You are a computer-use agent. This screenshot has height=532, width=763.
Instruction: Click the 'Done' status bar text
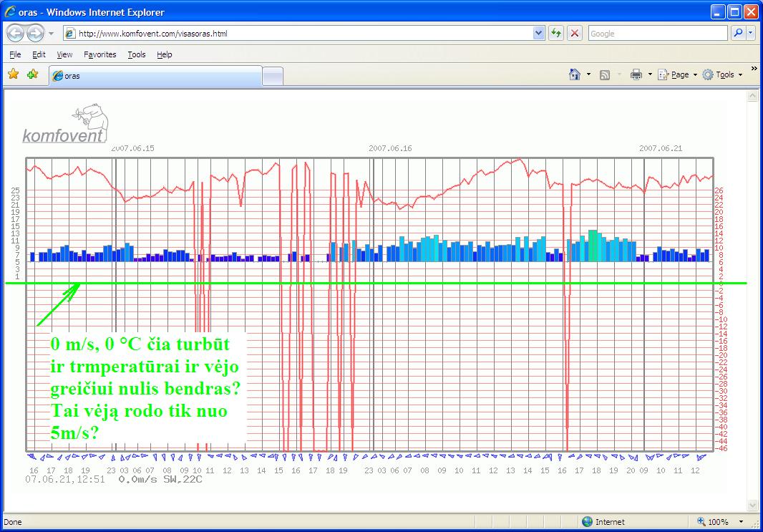[x=13, y=522]
